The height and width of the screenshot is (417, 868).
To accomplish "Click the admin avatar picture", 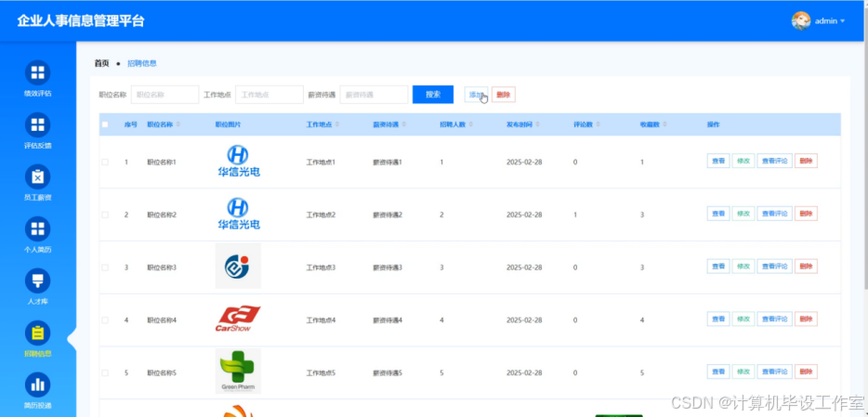I will coord(800,21).
